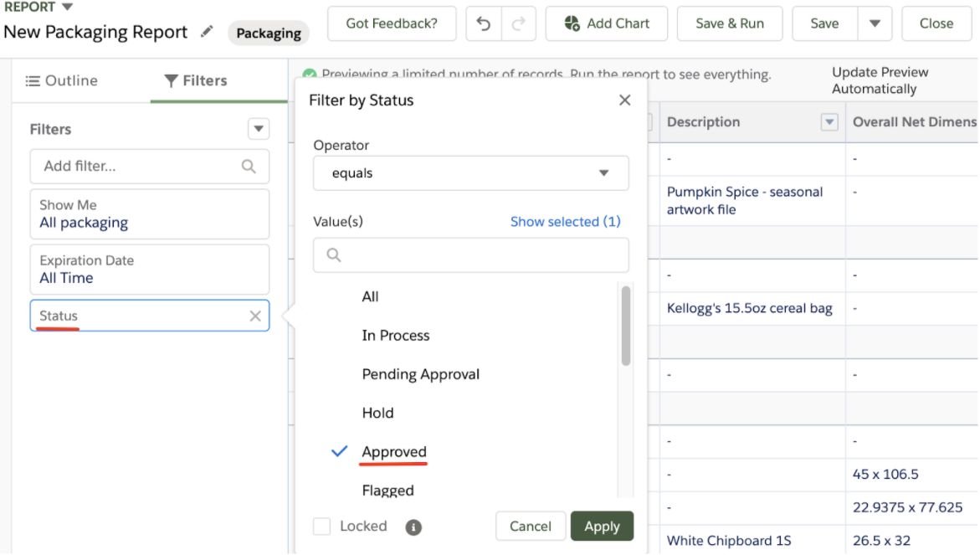Click the search icon in Add filter box
Viewport: 980px width, 555px height.
tap(249, 167)
